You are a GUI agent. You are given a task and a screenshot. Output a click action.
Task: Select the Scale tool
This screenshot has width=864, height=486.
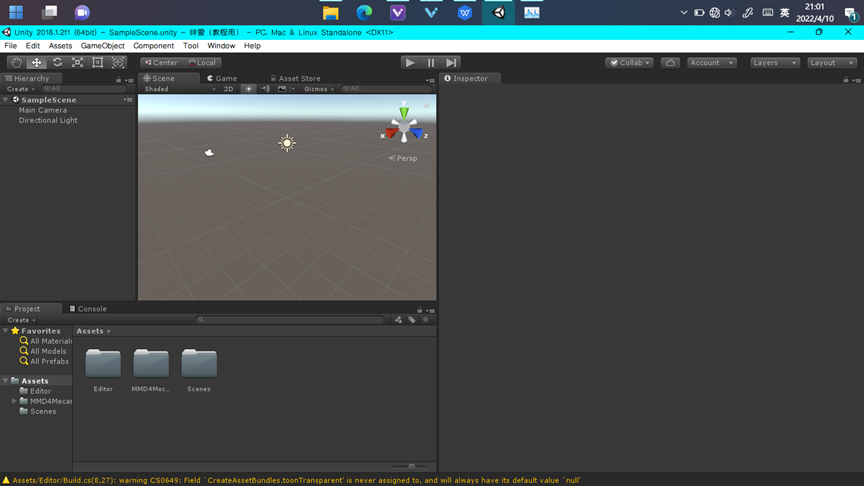77,62
